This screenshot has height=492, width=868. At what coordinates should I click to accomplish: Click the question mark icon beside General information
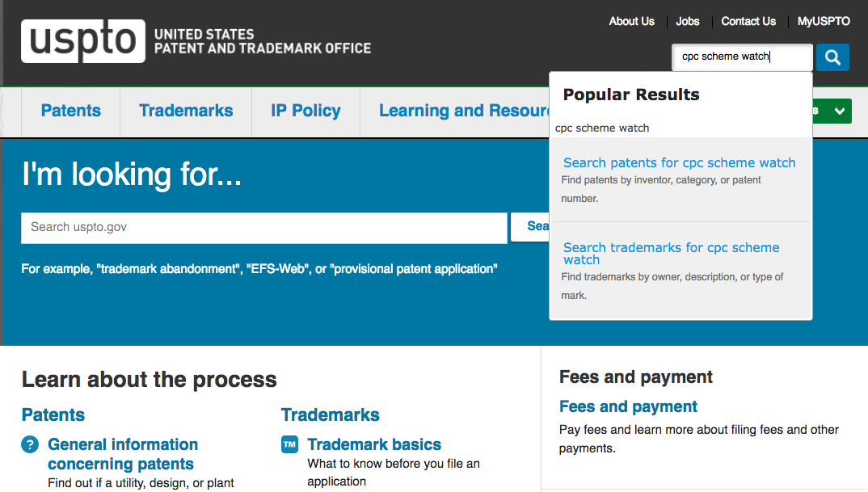coord(30,444)
